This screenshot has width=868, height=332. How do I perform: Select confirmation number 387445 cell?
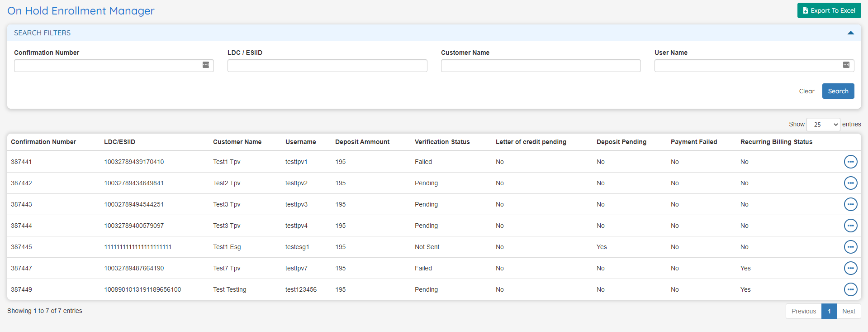(21, 247)
